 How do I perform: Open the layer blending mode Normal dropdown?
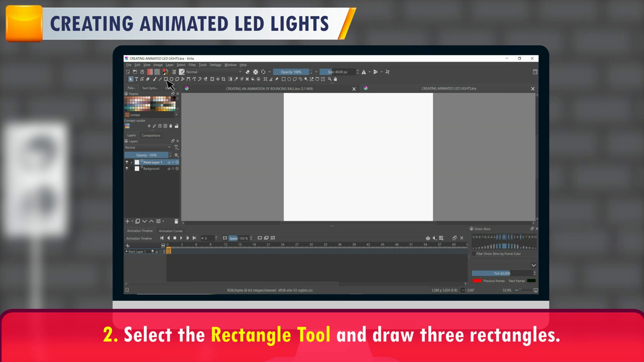148,147
